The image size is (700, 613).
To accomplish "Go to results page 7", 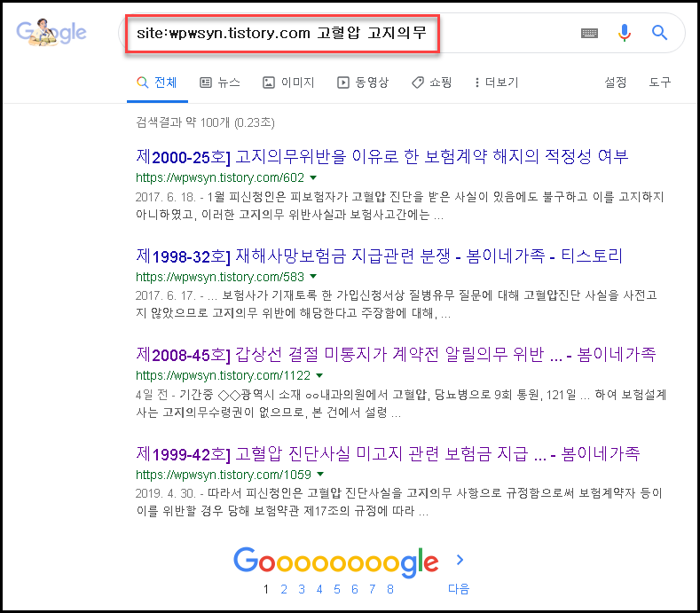I will [373, 589].
